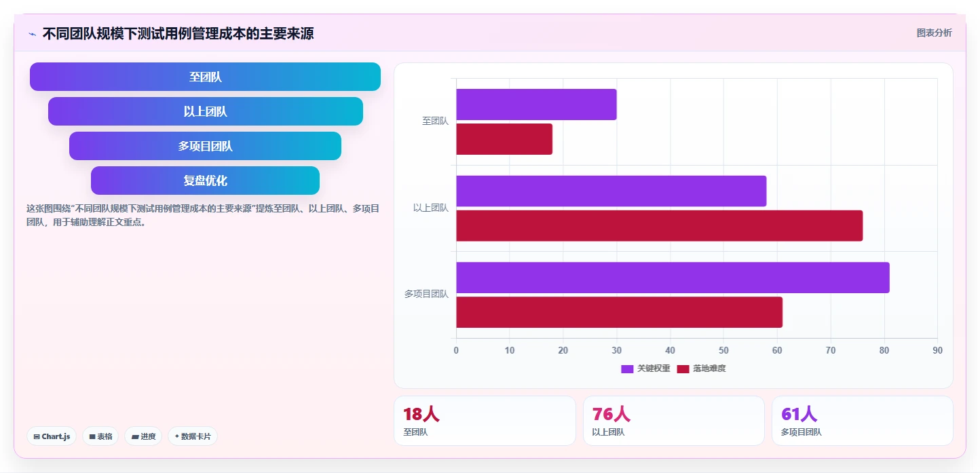
Task: Click the red bar for 至团队
Action: click(x=504, y=139)
